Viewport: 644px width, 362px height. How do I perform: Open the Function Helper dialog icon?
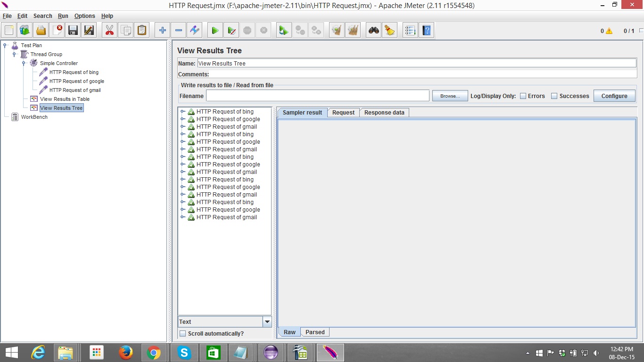pyautogui.click(x=410, y=31)
